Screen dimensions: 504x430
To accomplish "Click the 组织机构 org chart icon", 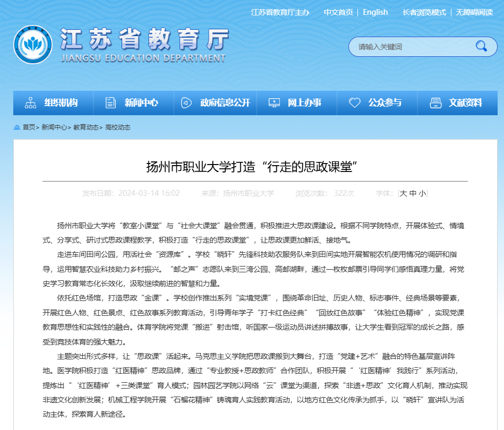I will tap(31, 103).
